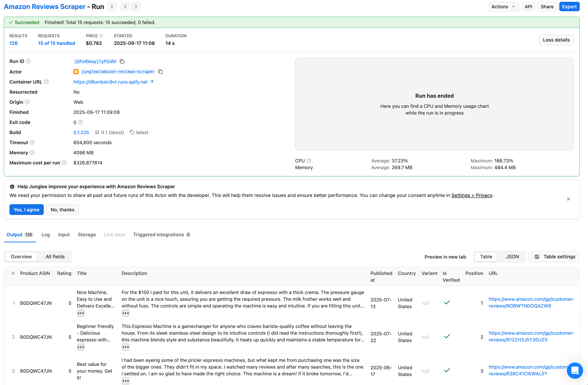Switch to the Log tab
The width and height of the screenshot is (588, 385).
(x=46, y=235)
